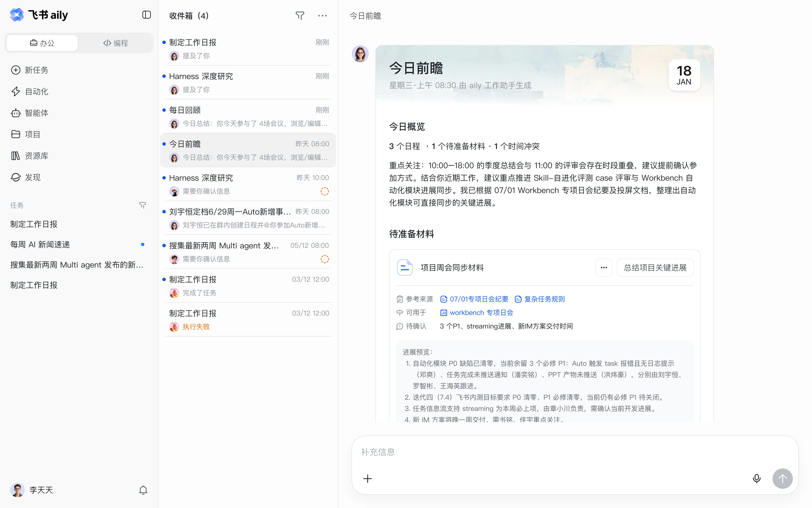Open the 每日回顾 inbox message

coord(248,117)
